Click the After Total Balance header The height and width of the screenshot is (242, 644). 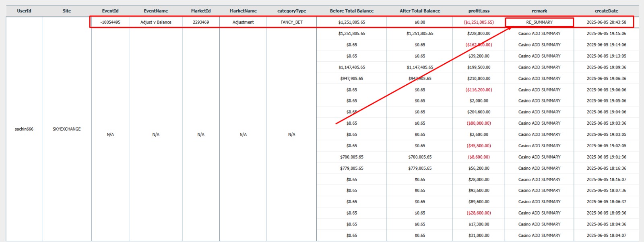419,11
